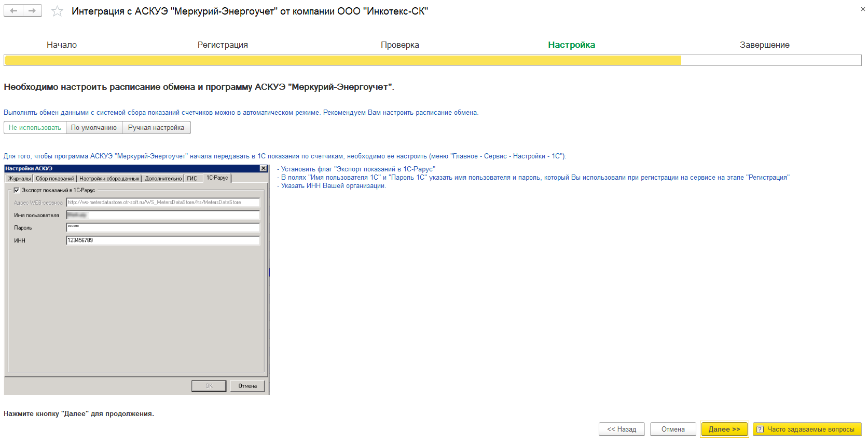Open the 'Регистрация' wizard step
This screenshot has width=868, height=443.
coord(223,45)
